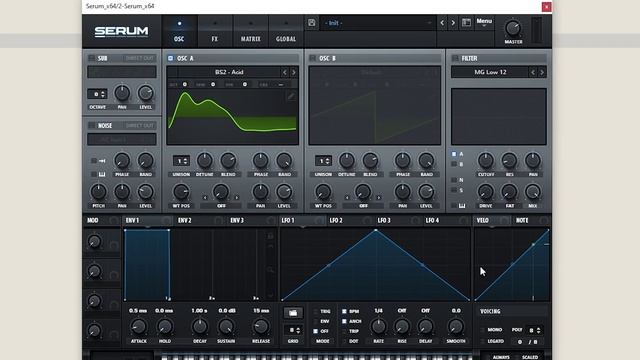Adjust LFO grid size stepper

(293, 330)
